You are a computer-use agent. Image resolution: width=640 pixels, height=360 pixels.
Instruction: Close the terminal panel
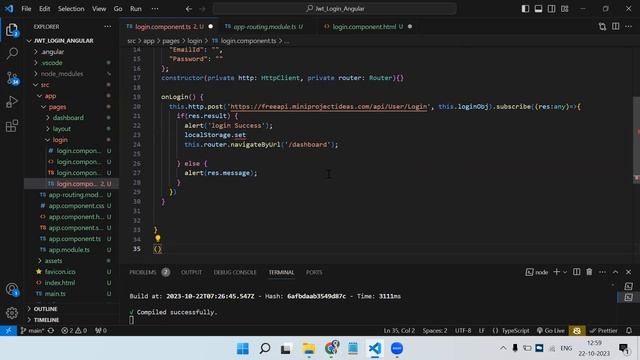click(x=628, y=272)
